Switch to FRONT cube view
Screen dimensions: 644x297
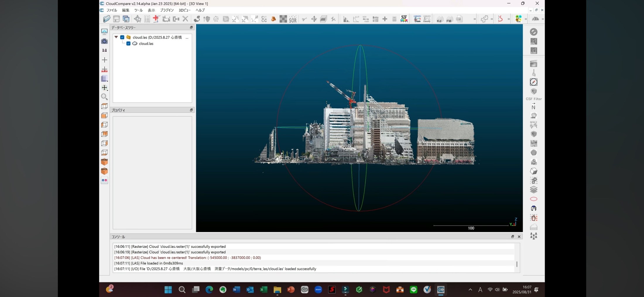[105, 162]
